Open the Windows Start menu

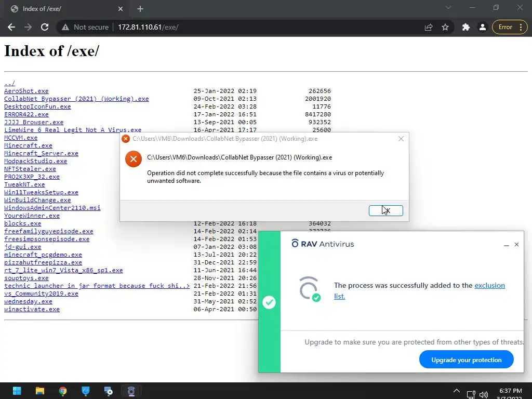17,391
